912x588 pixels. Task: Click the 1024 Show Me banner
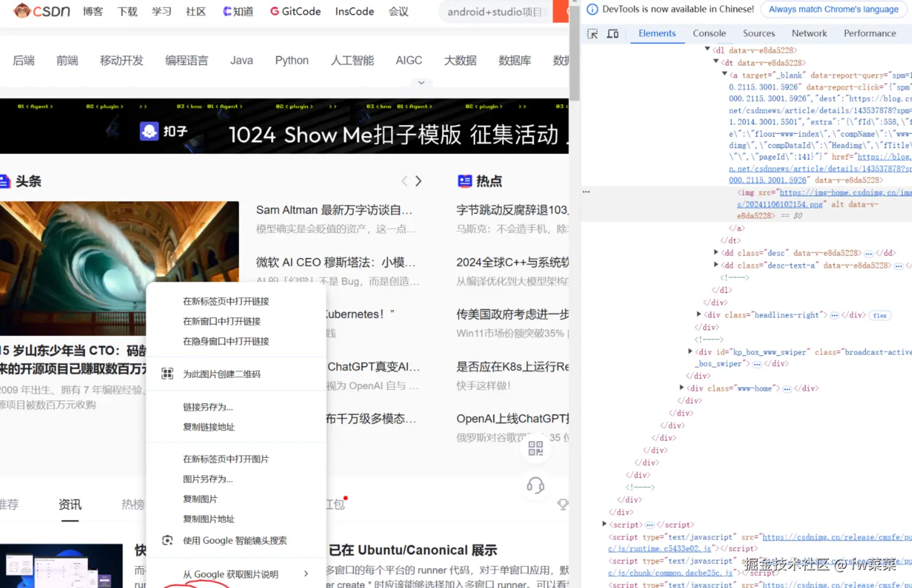click(284, 126)
